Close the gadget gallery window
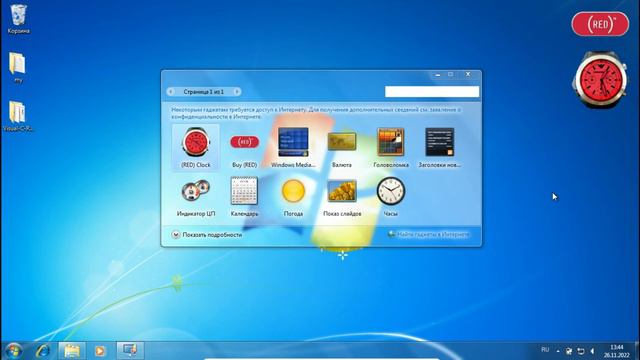 (x=468, y=75)
